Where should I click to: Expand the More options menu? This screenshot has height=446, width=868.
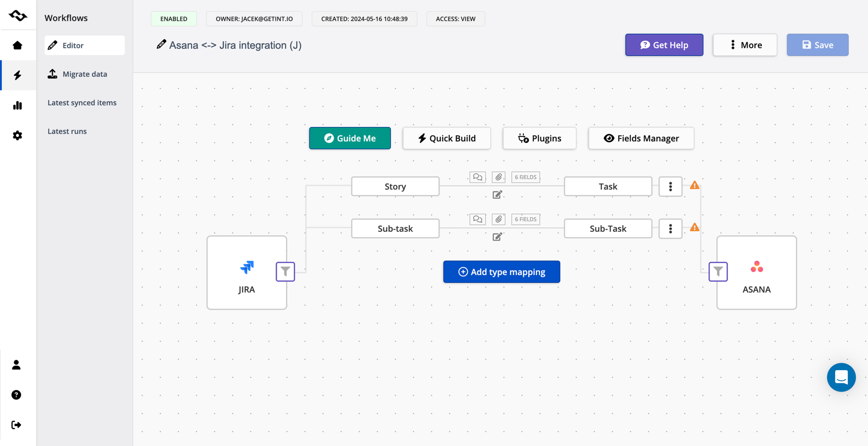745,45
